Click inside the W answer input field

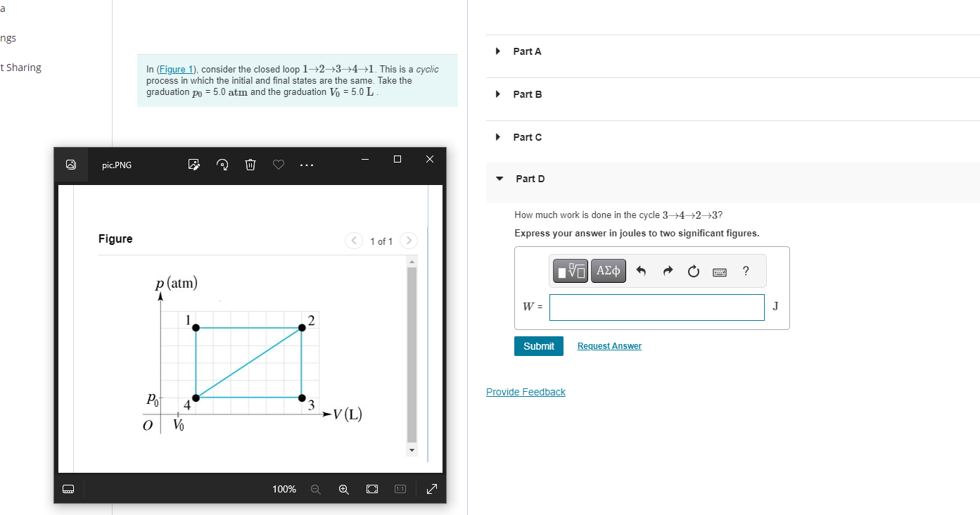(656, 307)
